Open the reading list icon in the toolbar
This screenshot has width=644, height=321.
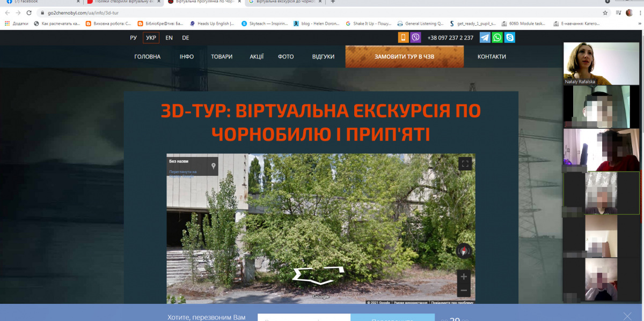pyautogui.click(x=619, y=13)
